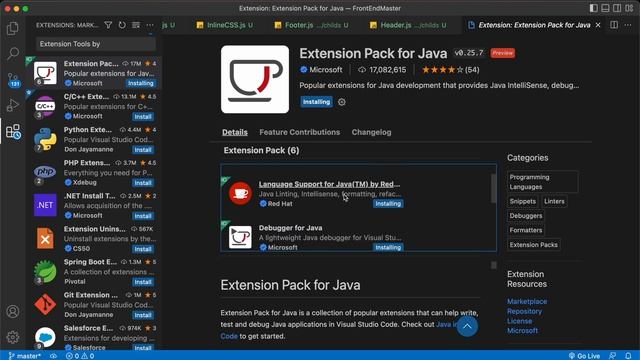Viewport: 640px width, 360px height.
Task: Install the .NET Install Tool
Action: pos(143,216)
